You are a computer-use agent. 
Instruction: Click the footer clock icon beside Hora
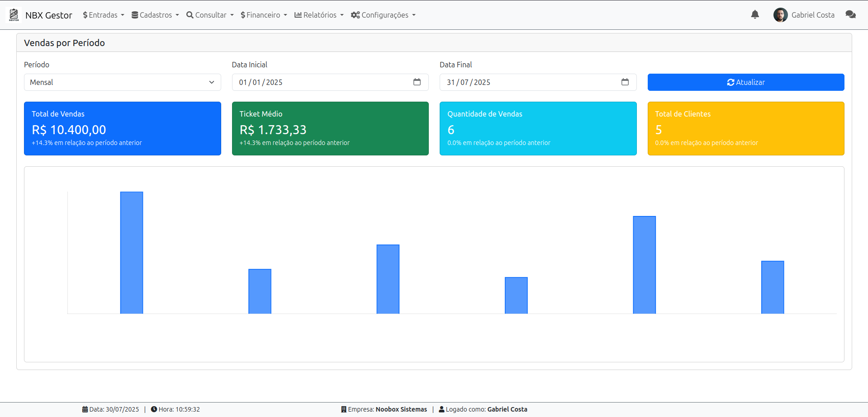(x=154, y=409)
